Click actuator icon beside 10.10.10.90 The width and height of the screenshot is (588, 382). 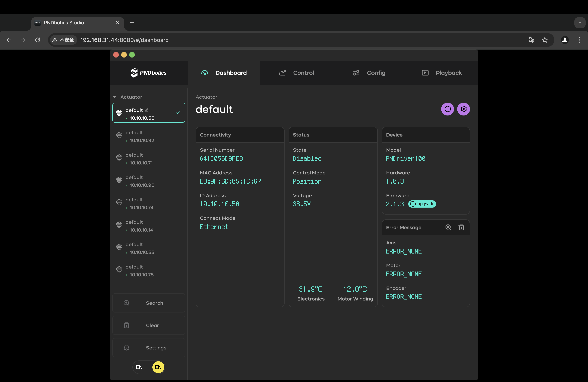pyautogui.click(x=119, y=180)
